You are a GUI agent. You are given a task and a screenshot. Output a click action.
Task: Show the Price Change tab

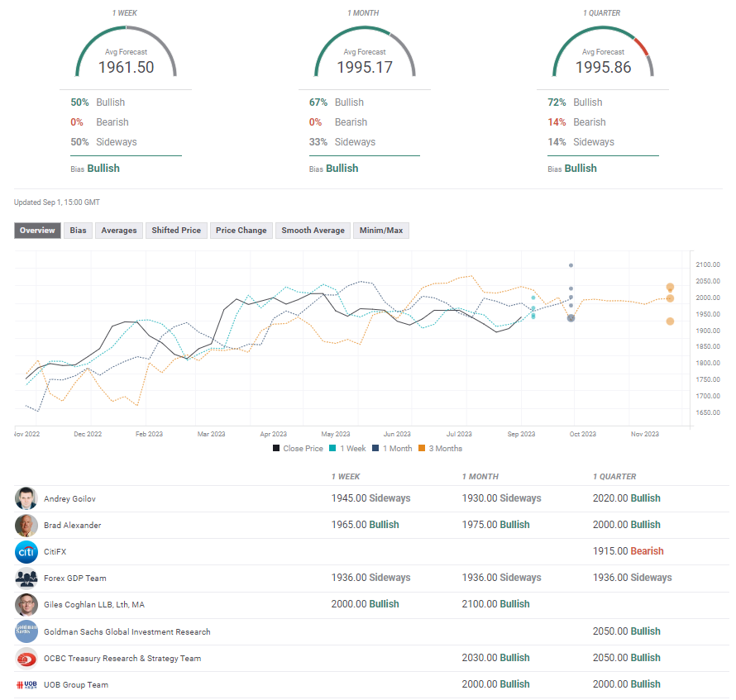point(241,231)
